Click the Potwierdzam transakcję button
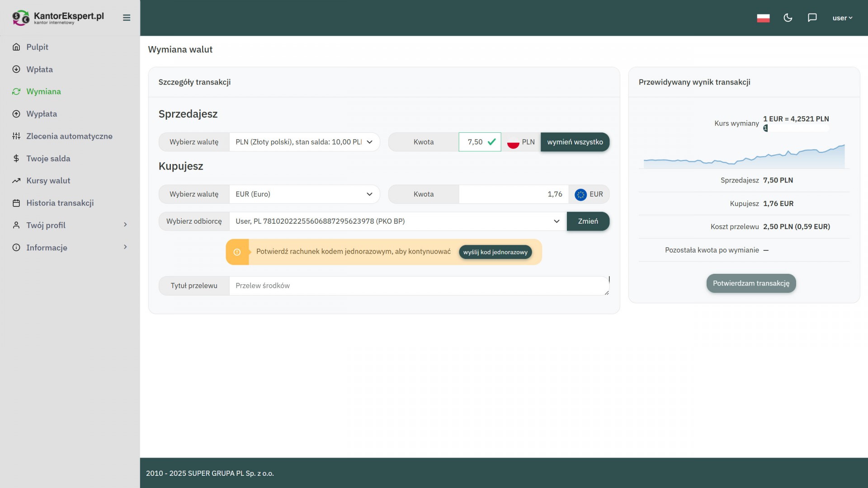 (751, 283)
